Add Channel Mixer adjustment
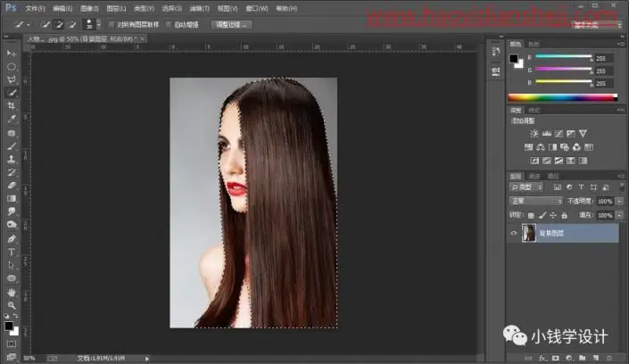 (576, 147)
